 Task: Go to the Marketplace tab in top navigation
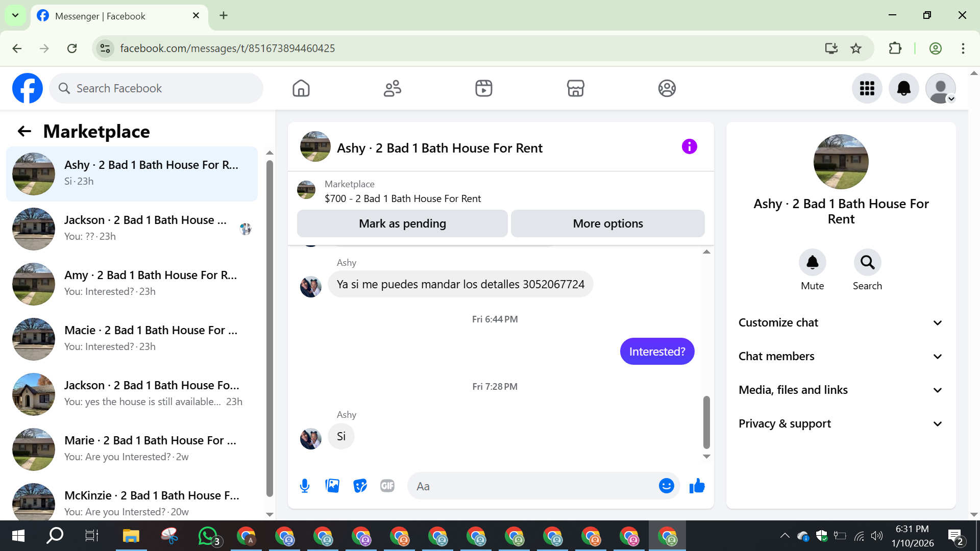click(x=575, y=88)
